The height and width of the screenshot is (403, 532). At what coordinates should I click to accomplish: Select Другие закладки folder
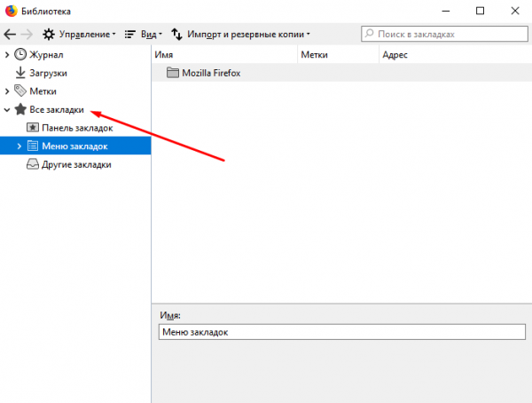[76, 165]
